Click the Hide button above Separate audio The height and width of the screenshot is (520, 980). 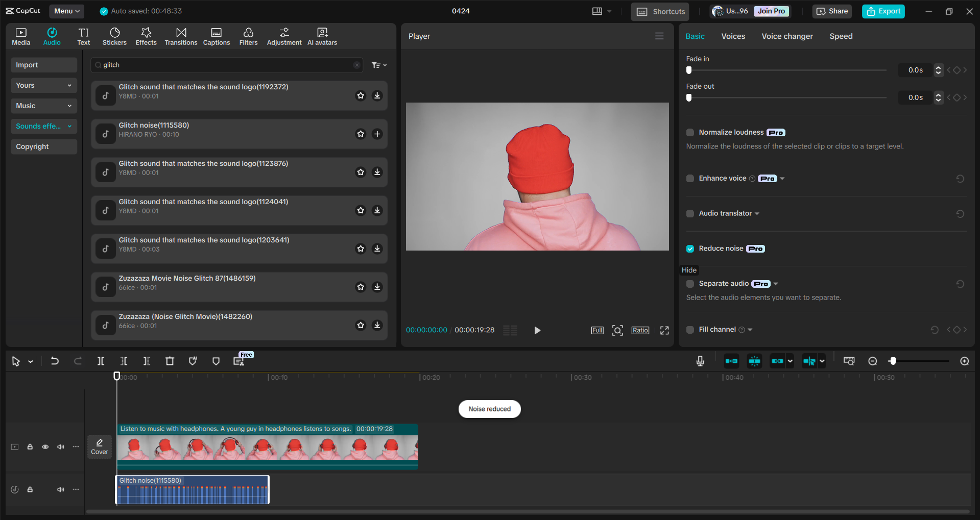pos(689,270)
